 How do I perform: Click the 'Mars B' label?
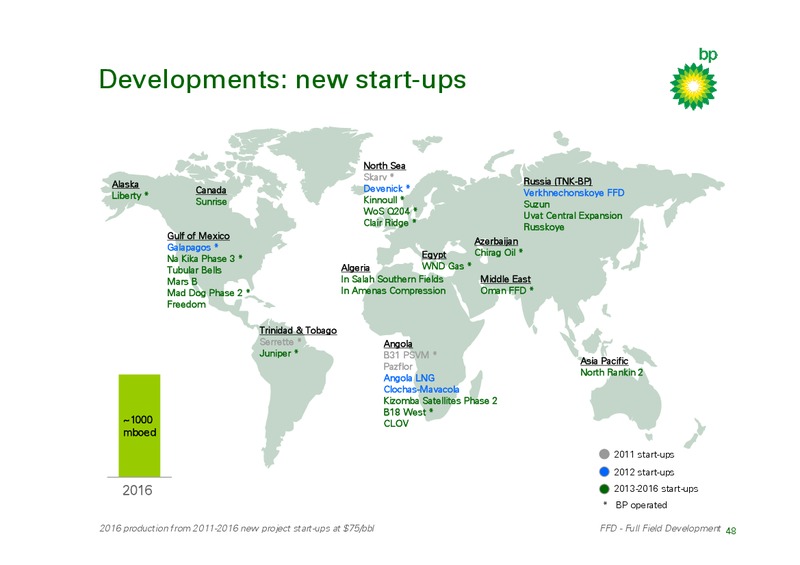(x=182, y=282)
